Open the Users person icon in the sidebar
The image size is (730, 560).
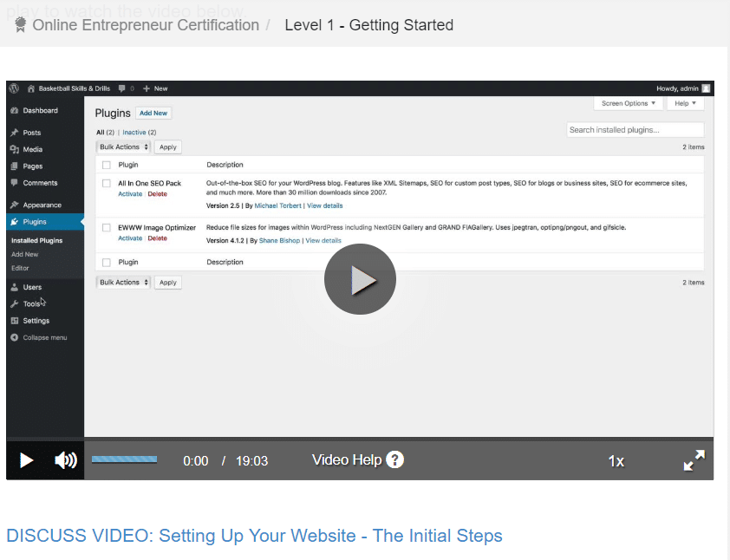(15, 287)
